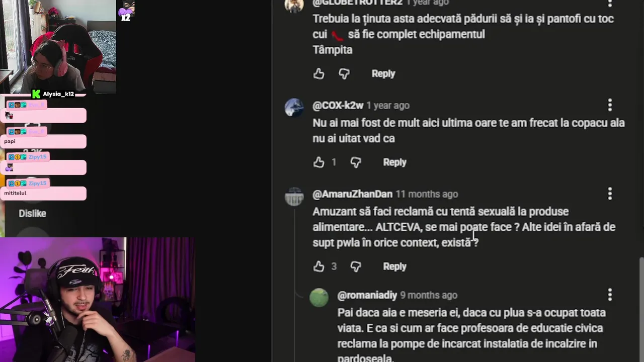This screenshot has height=362, width=644.
Task: Reply to the @AmaruZhanDan comment
Action: tap(395, 266)
